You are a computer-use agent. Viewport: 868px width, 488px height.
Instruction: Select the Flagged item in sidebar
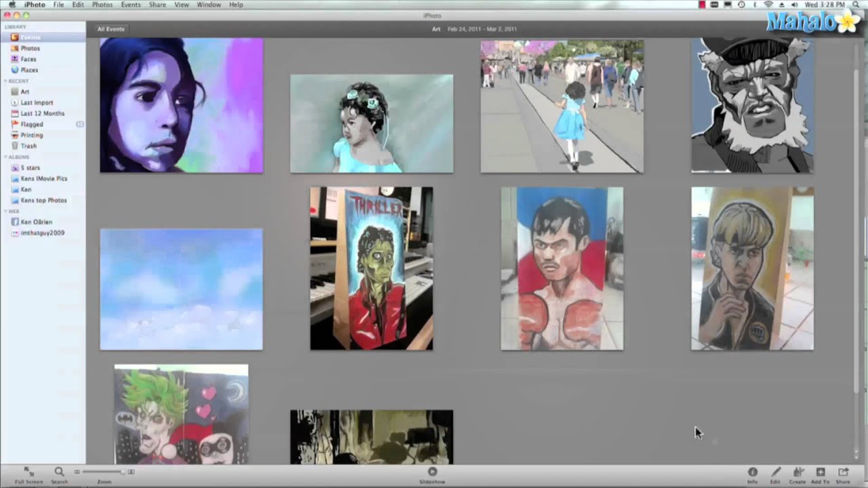pyautogui.click(x=31, y=124)
